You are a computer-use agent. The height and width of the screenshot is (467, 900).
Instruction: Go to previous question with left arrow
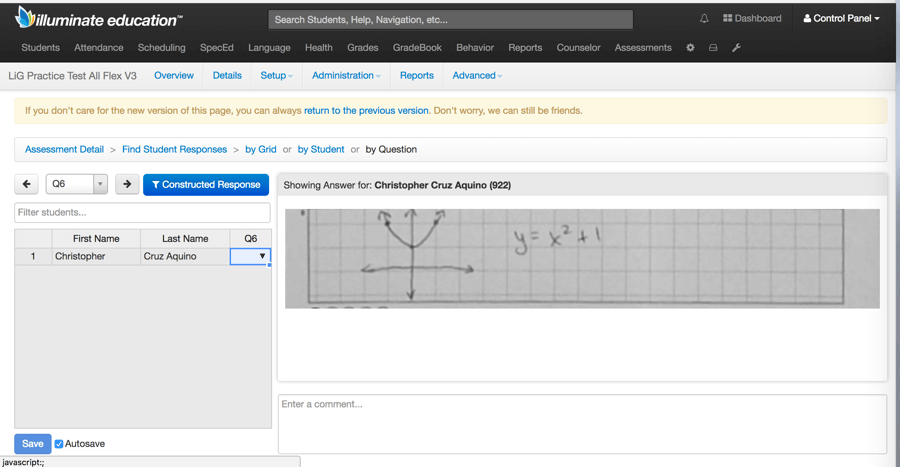[27, 184]
